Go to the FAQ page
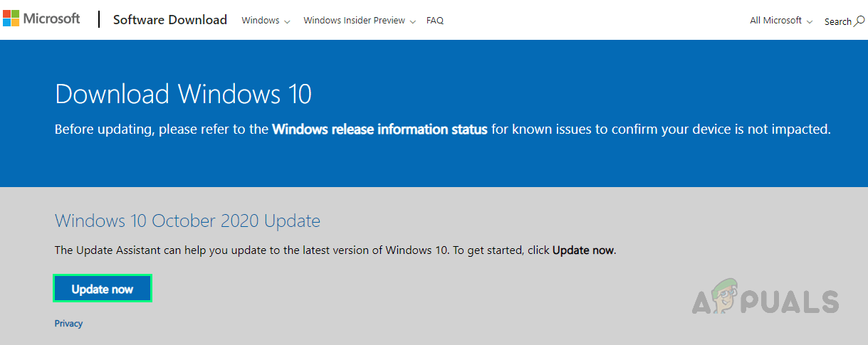868x345 pixels. [x=435, y=21]
